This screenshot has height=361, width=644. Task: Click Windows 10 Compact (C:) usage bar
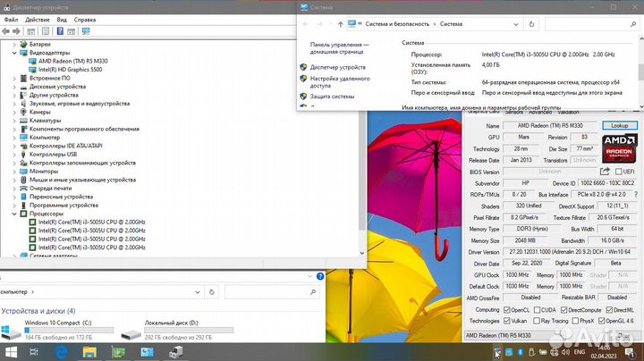click(69, 331)
